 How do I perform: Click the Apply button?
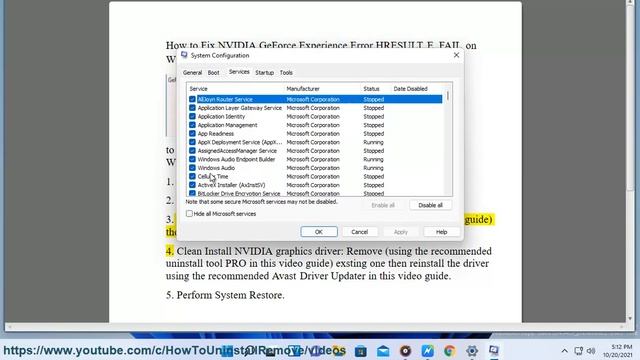point(400,232)
